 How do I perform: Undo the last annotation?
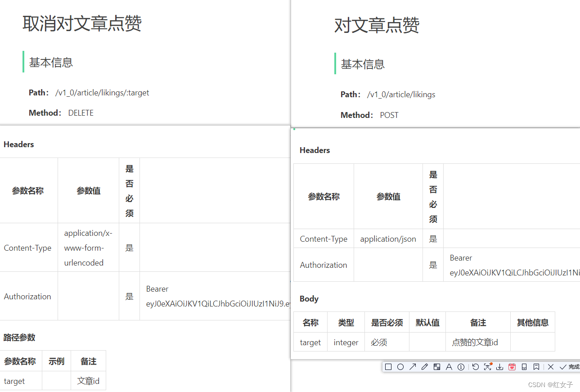pos(475,367)
